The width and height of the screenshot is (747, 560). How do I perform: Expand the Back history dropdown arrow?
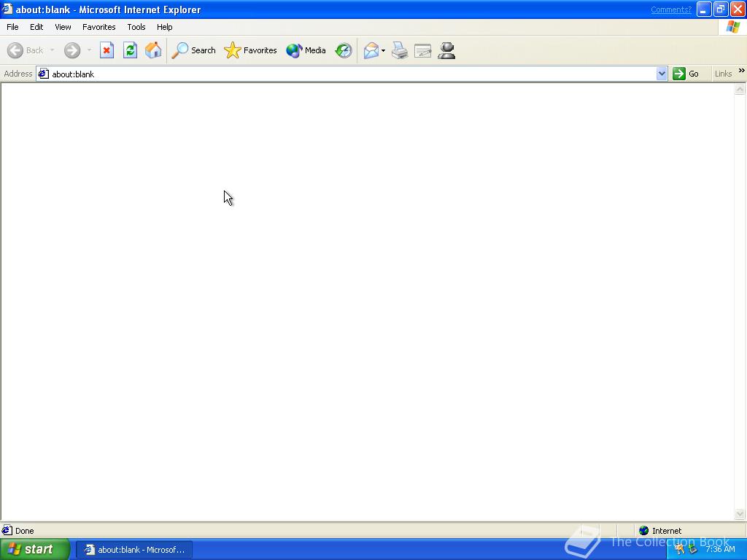click(x=52, y=50)
